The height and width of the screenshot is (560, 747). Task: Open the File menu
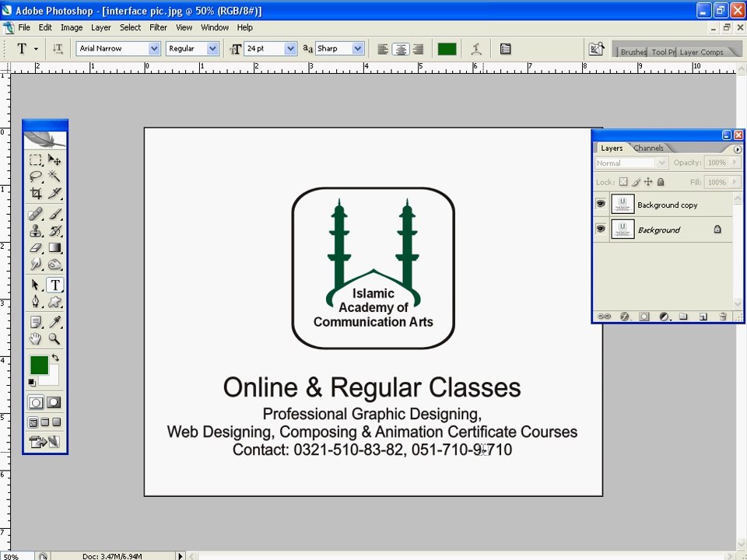(x=24, y=28)
